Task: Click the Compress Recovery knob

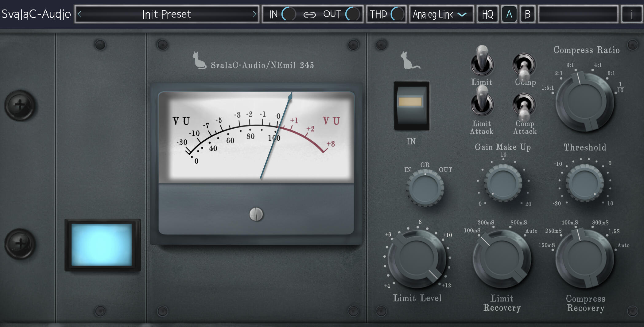Action: pos(585,259)
